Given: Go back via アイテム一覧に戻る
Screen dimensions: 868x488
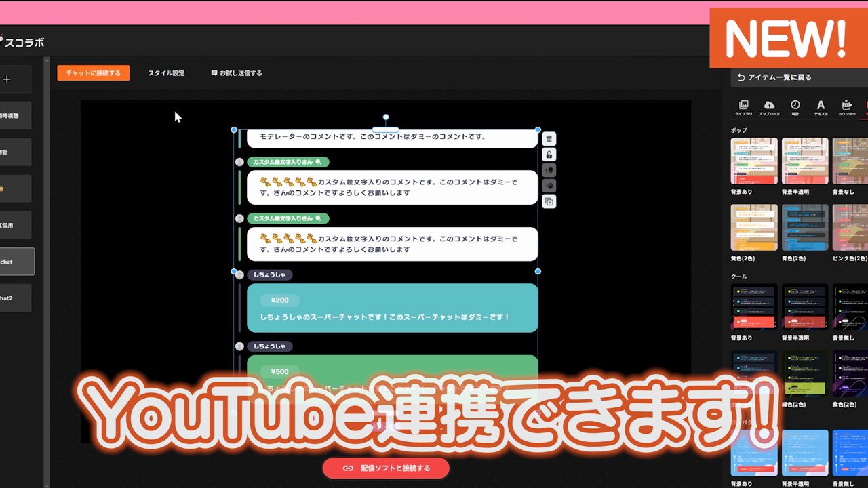Looking at the screenshot, I should pyautogui.click(x=774, y=77).
